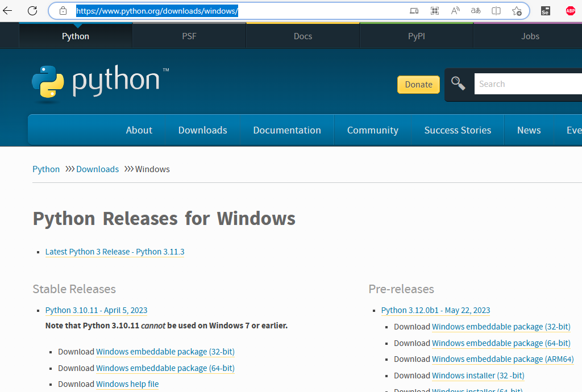The image size is (582, 392).
Task: Open the translate page icon
Action: 476,11
